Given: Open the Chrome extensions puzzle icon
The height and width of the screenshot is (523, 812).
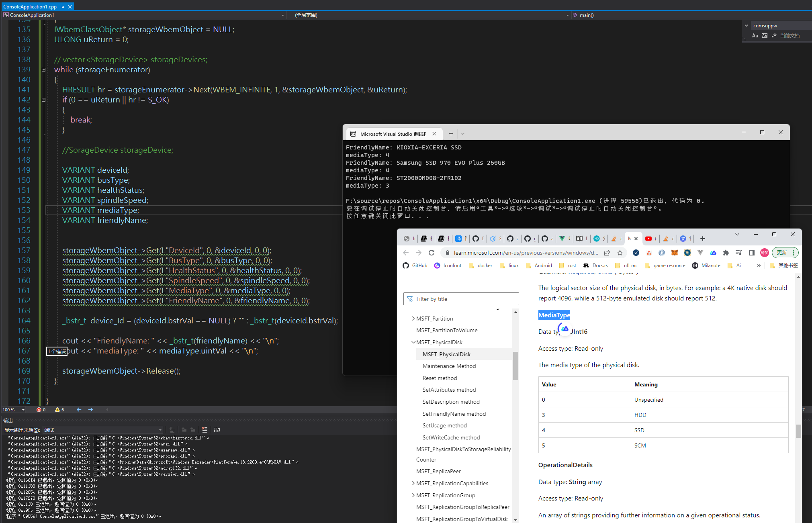Looking at the screenshot, I should click(726, 253).
